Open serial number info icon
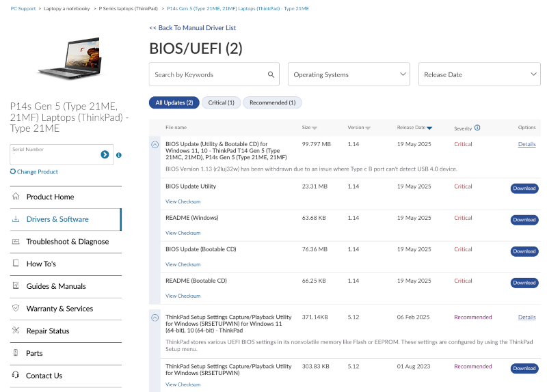The width and height of the screenshot is (547, 392). tap(118, 155)
